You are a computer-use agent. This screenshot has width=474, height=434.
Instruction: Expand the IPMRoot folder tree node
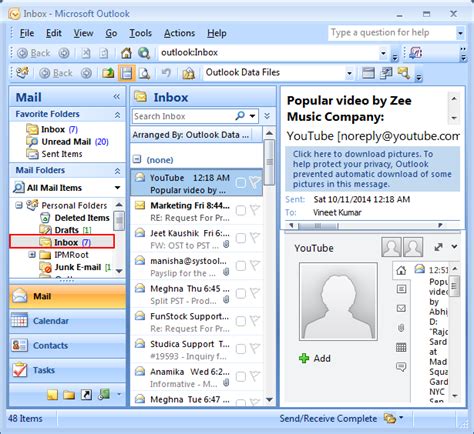[32, 255]
